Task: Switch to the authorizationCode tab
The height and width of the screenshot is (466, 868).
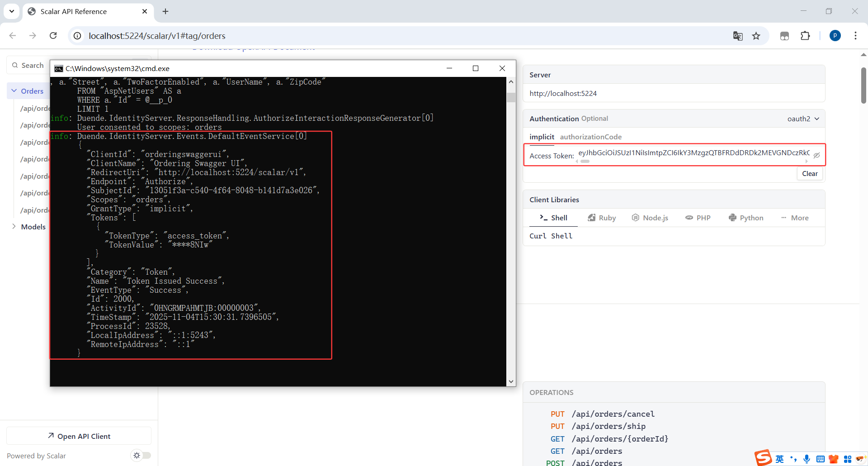Action: [x=590, y=137]
